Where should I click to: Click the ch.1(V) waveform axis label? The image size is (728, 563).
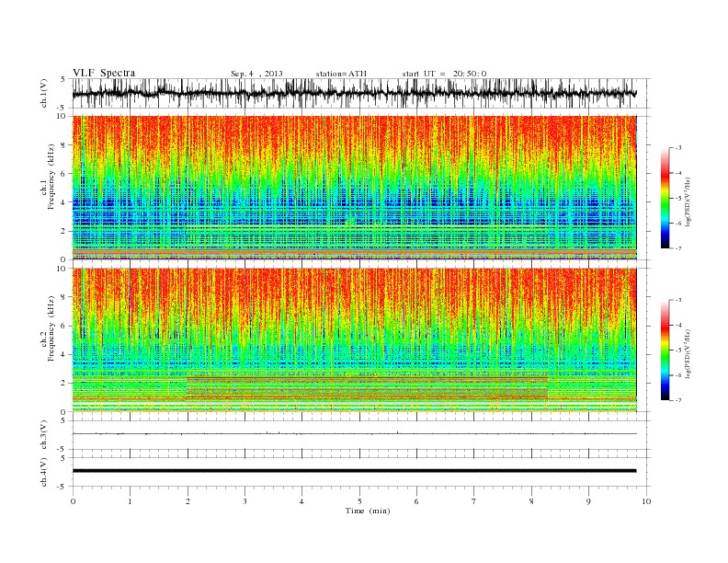(44, 93)
